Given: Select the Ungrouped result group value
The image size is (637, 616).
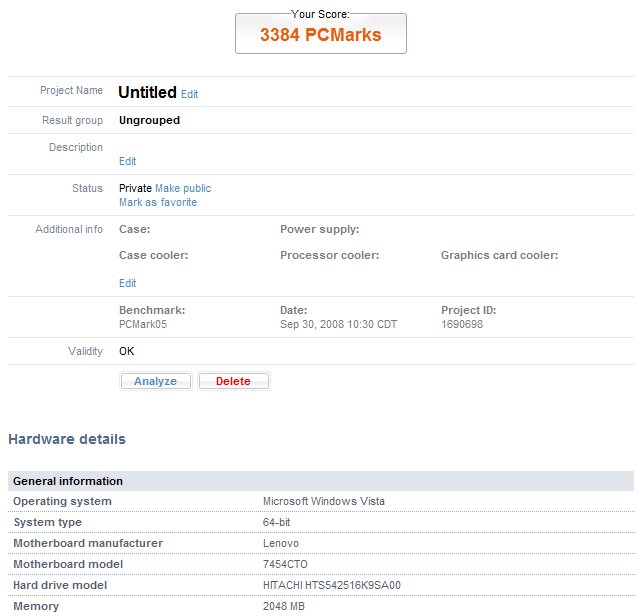Looking at the screenshot, I should click(x=150, y=120).
